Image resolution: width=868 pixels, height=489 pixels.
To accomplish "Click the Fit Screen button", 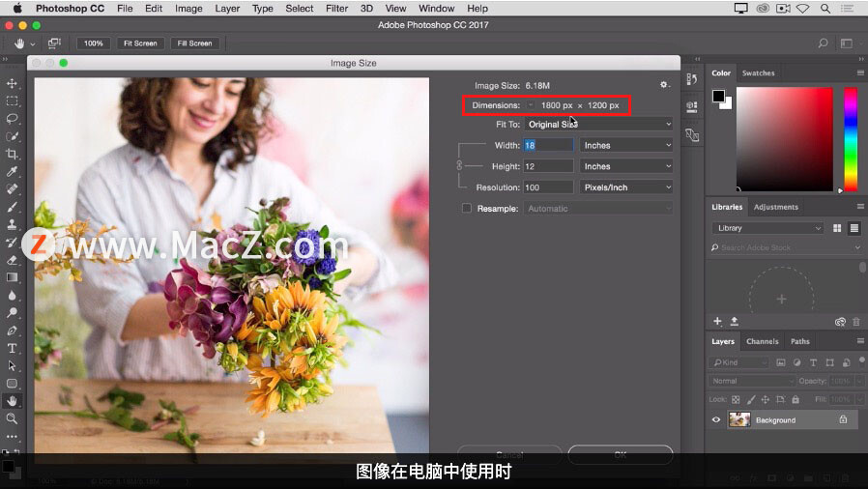I will (x=140, y=43).
